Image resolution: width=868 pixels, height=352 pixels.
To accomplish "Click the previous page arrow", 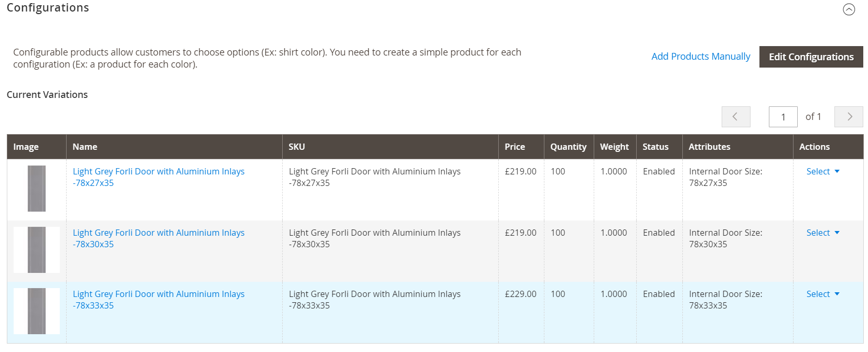I will tap(735, 116).
